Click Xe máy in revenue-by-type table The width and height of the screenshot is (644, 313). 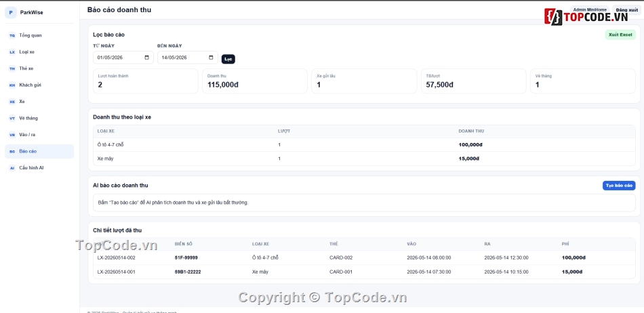[106, 159]
